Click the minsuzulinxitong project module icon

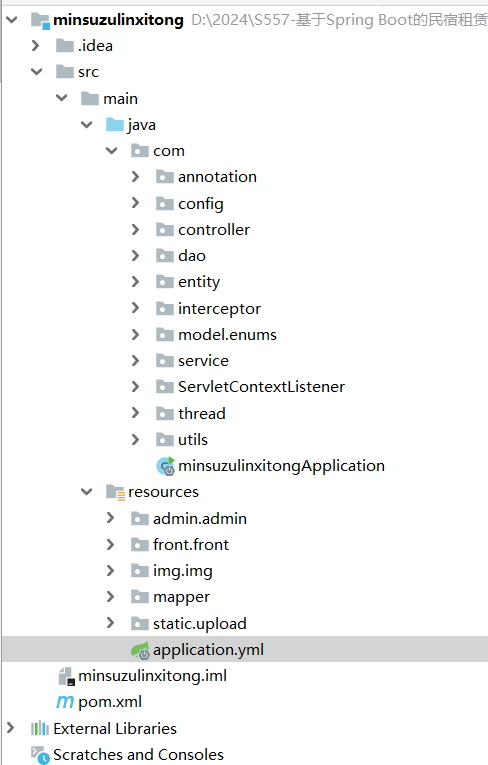pos(40,20)
